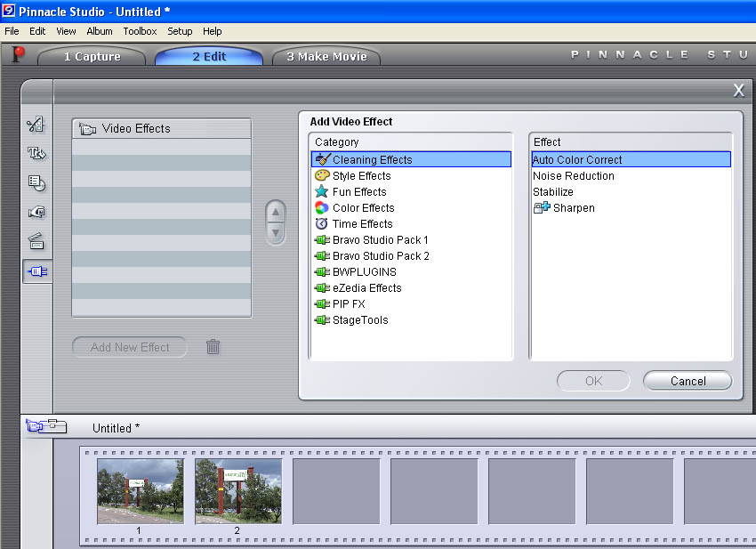Click the PIP FX plug icon

tap(322, 303)
